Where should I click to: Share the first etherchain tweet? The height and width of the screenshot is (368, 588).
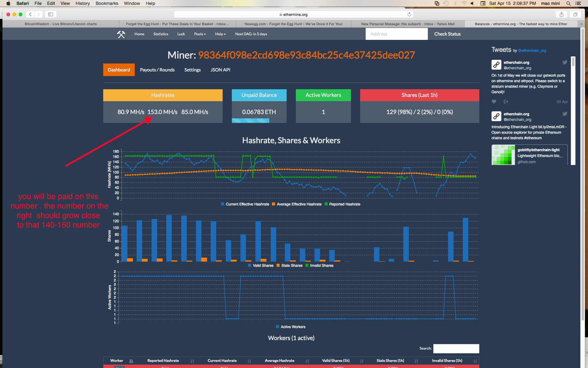point(506,102)
